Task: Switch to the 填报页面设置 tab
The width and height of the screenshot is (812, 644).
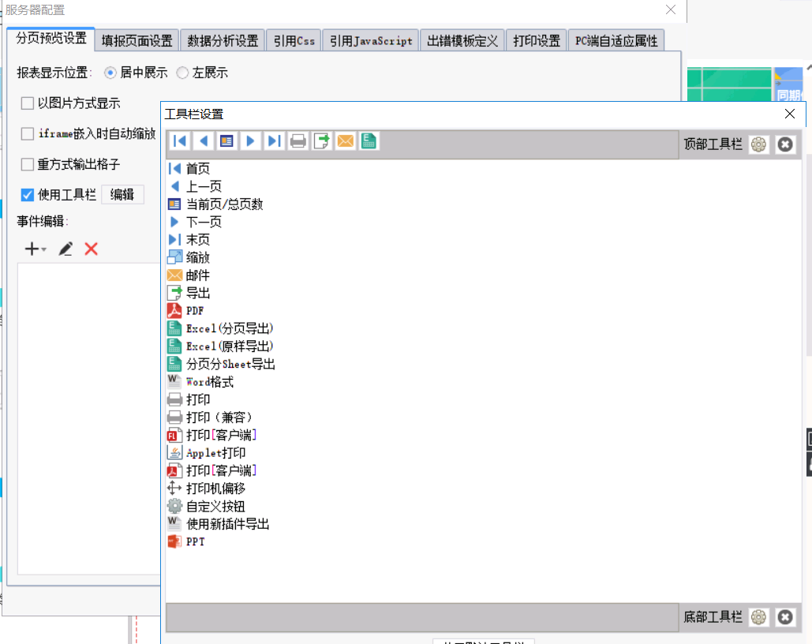Action: pyautogui.click(x=137, y=41)
